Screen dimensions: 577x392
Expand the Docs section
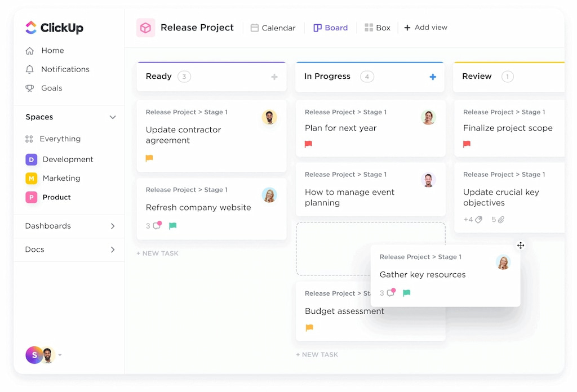[113, 250]
